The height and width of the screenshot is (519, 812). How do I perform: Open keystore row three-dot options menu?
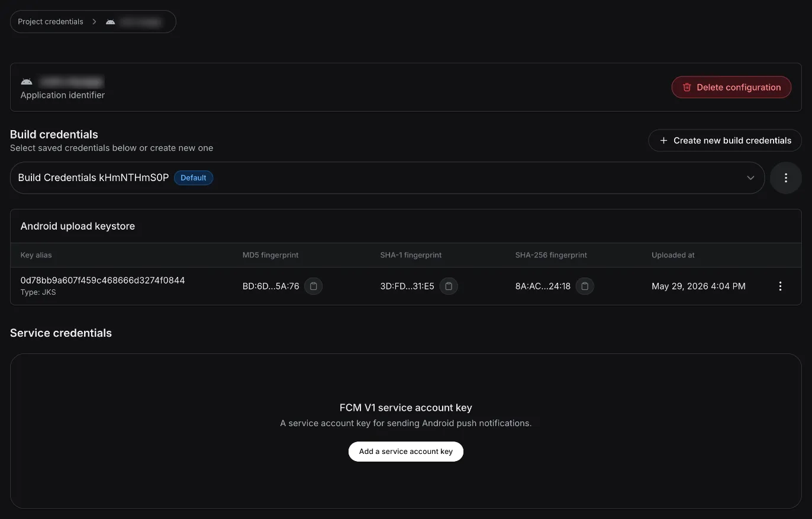point(780,286)
